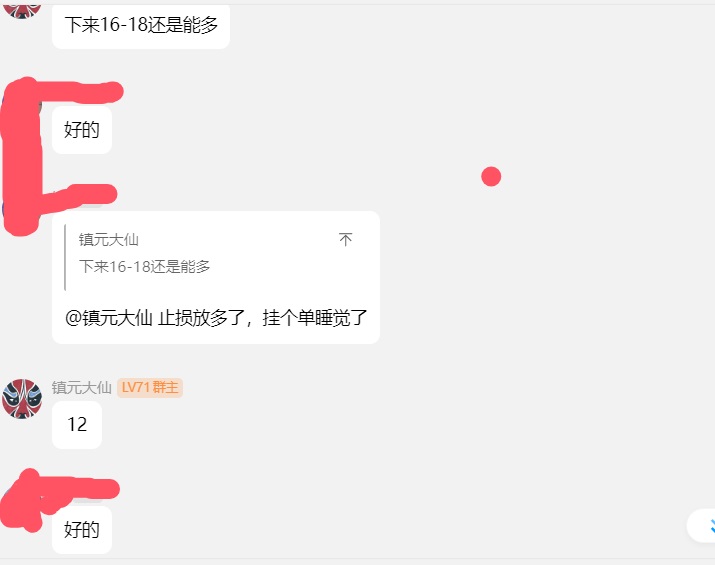
Task: Open the @镇元大仙 mention in the reply
Action: (x=108, y=319)
